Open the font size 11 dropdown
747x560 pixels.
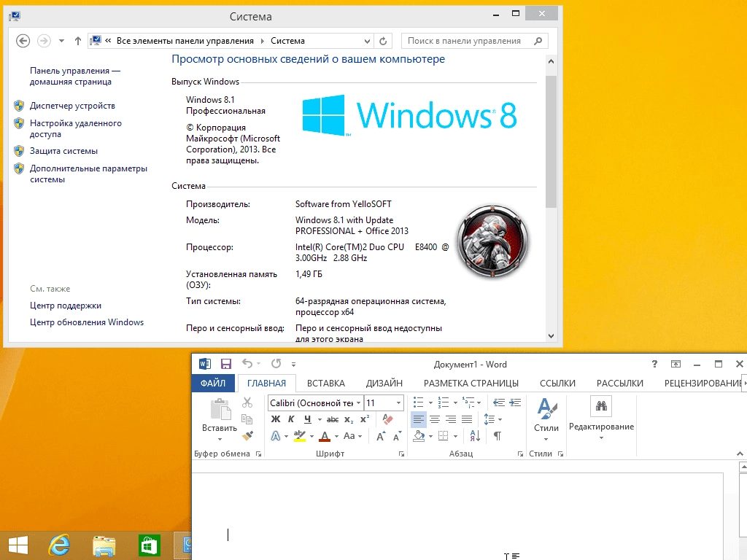pyautogui.click(x=399, y=402)
